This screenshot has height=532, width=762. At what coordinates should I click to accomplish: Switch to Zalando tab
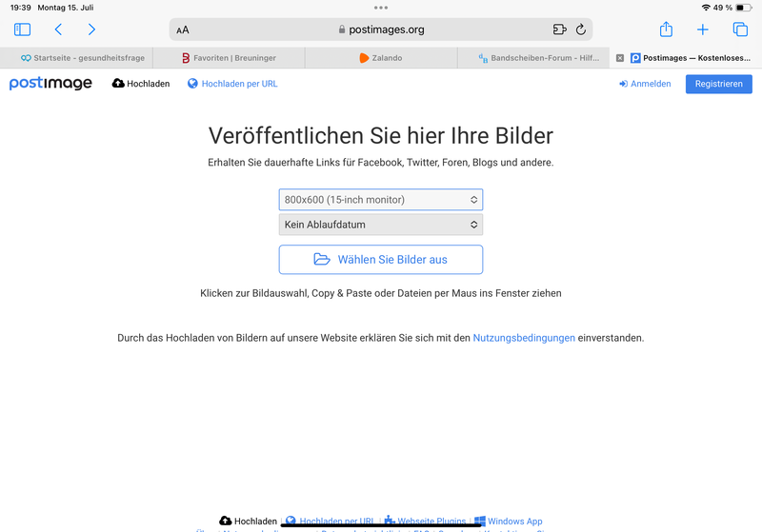coord(381,58)
